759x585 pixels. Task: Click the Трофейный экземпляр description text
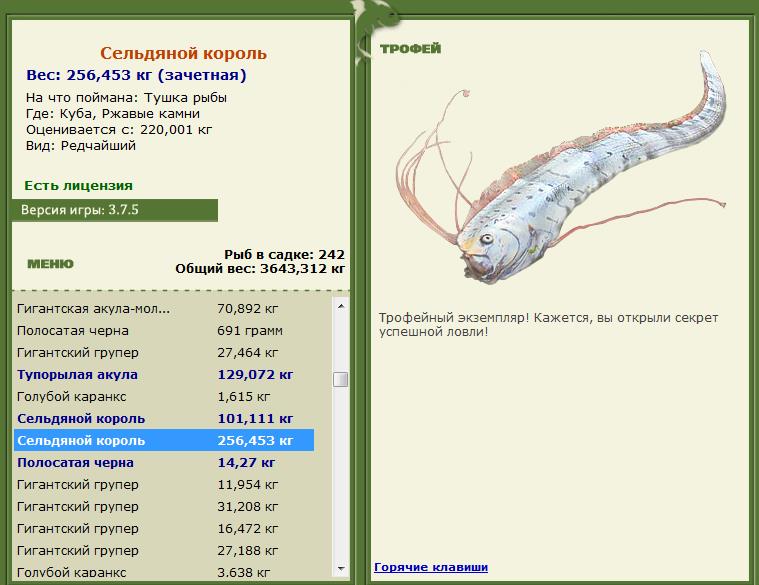pos(548,325)
